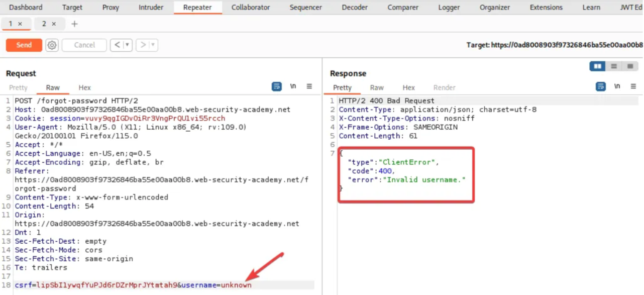Add a new Repeater tab with plus
This screenshot has height=295, width=644.
click(74, 24)
